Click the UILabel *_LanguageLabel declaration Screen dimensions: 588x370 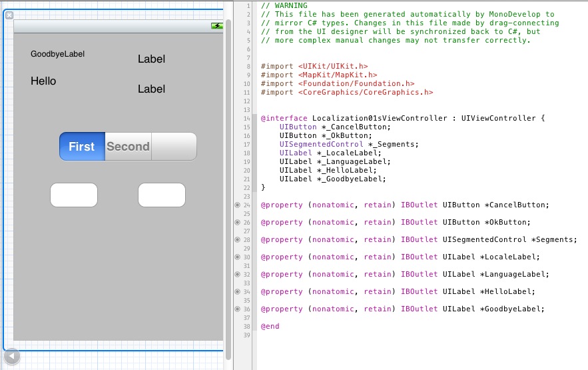(x=335, y=161)
